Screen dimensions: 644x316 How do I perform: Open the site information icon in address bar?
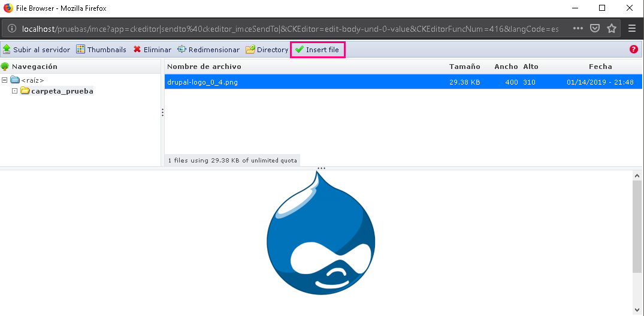pyautogui.click(x=13, y=28)
